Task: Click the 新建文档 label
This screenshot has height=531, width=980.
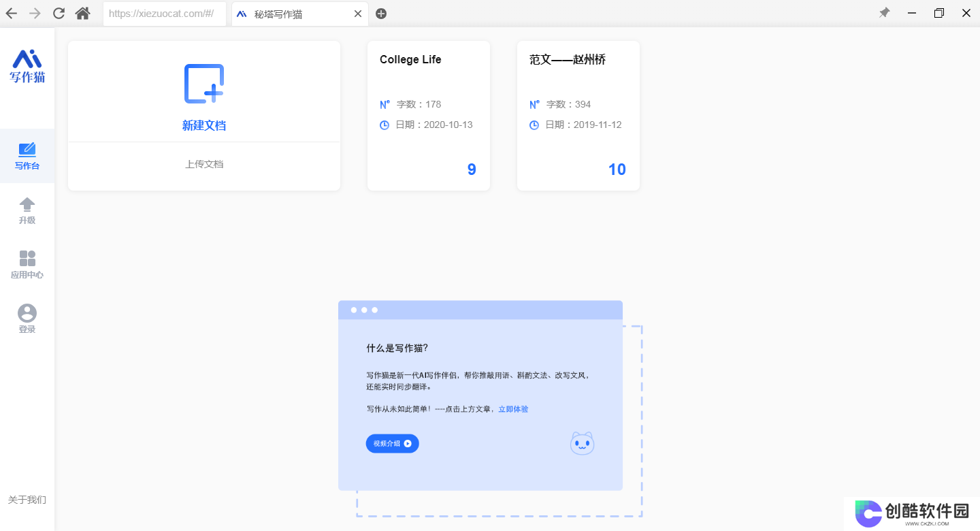Action: [204, 125]
